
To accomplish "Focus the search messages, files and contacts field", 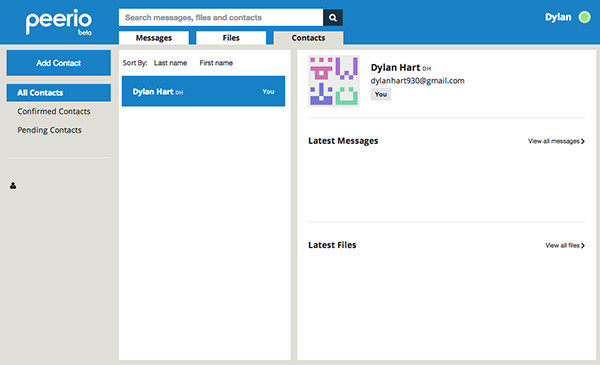I will click(x=221, y=18).
